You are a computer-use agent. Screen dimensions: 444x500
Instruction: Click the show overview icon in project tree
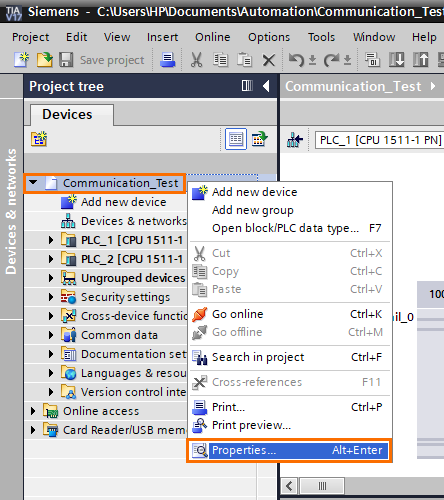tap(260, 139)
